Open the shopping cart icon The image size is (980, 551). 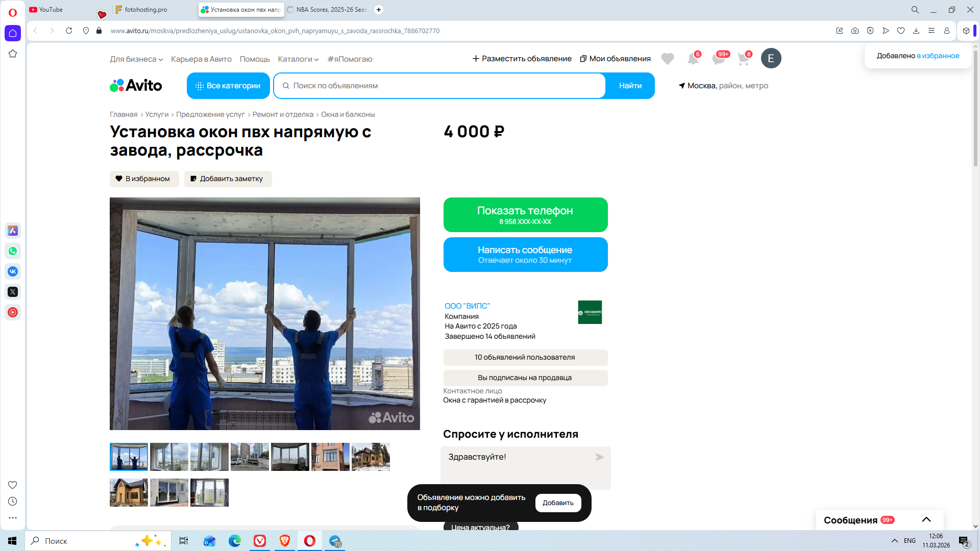[743, 59]
